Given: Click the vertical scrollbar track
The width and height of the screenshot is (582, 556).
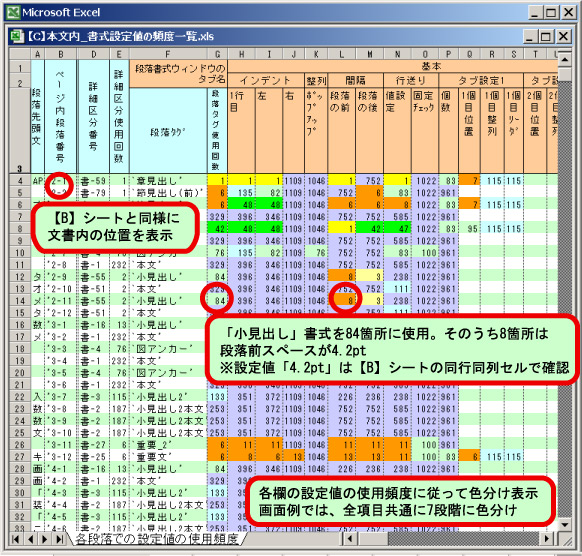Looking at the screenshot, I should coord(565,297).
